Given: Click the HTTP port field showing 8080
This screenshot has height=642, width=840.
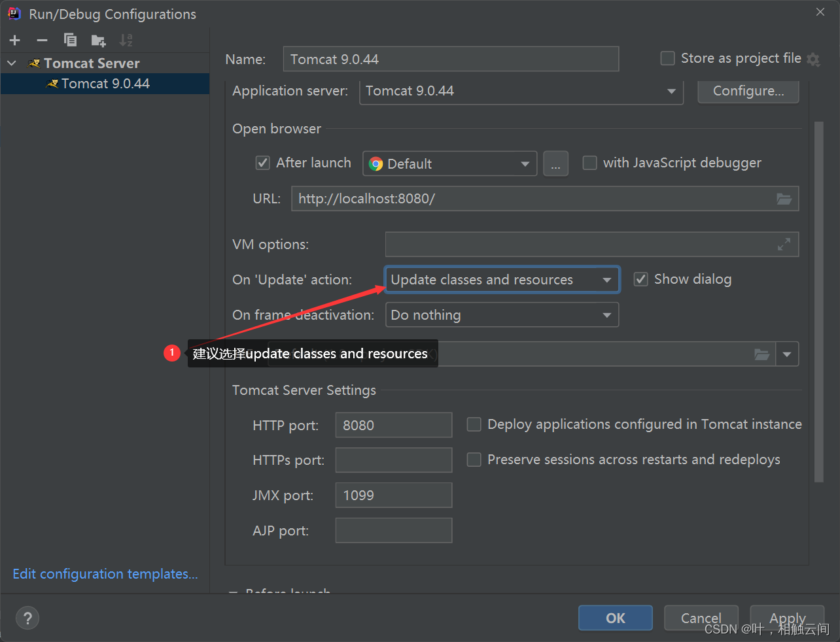Looking at the screenshot, I should 394,425.
